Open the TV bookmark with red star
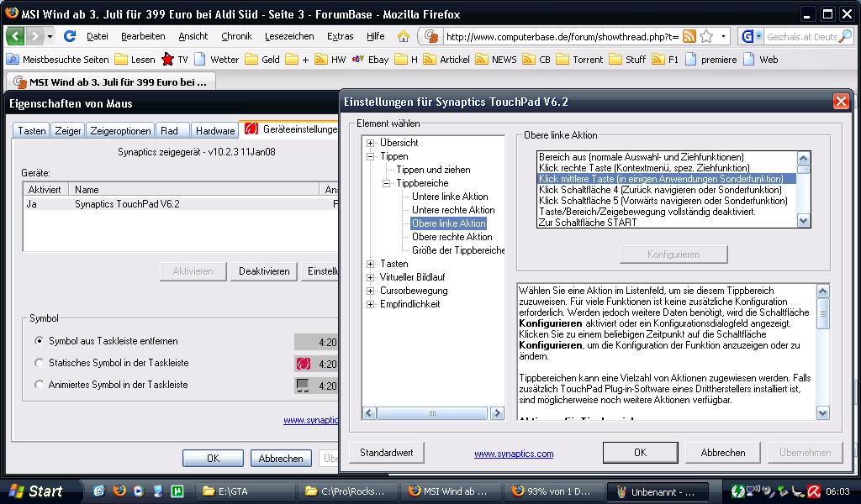The width and height of the screenshot is (861, 504). coord(175,60)
